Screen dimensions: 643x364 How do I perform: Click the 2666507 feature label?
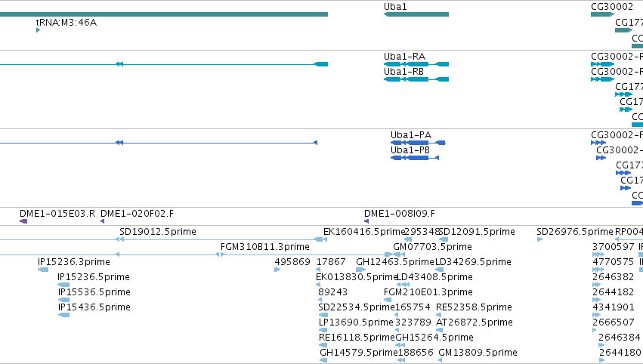(613, 323)
